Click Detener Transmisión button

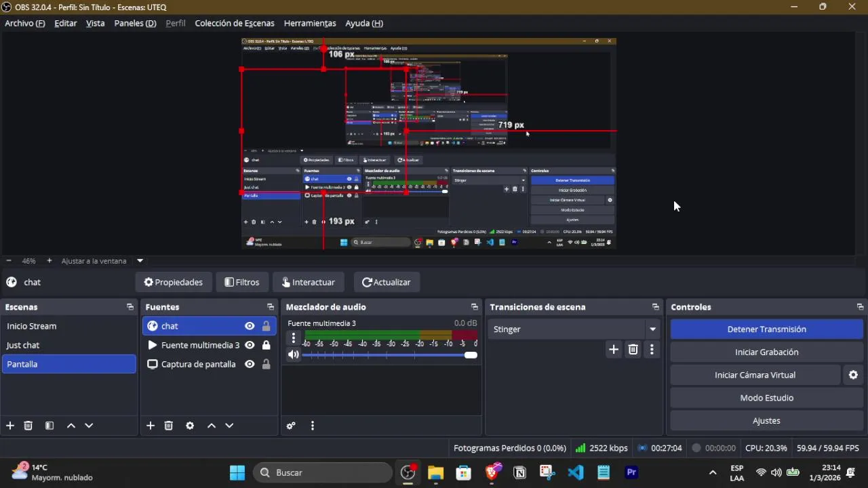pyautogui.click(x=767, y=329)
